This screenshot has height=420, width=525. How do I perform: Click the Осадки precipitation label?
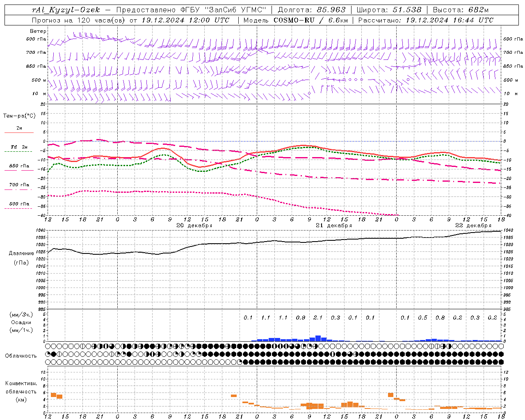click(21, 322)
